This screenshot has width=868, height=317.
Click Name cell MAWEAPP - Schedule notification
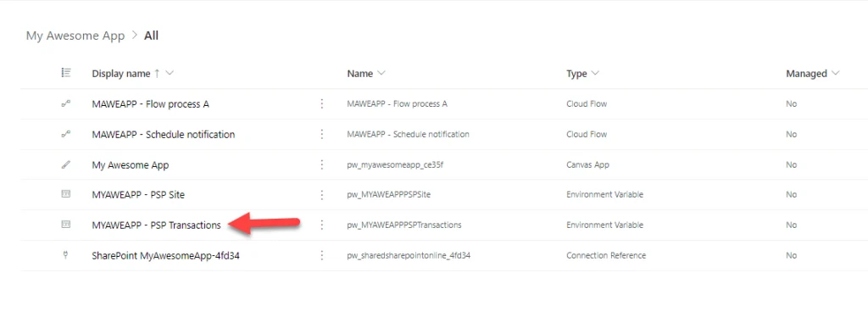tap(408, 135)
